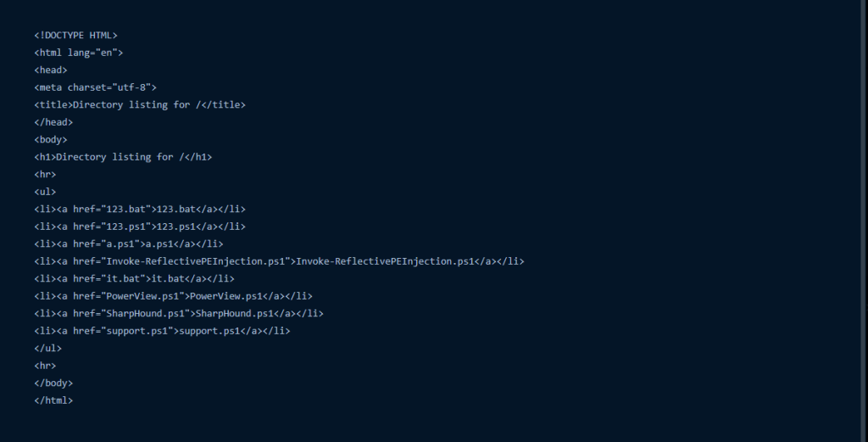Click the 123.bat list item line
The width and height of the screenshot is (868, 442).
[x=140, y=210]
